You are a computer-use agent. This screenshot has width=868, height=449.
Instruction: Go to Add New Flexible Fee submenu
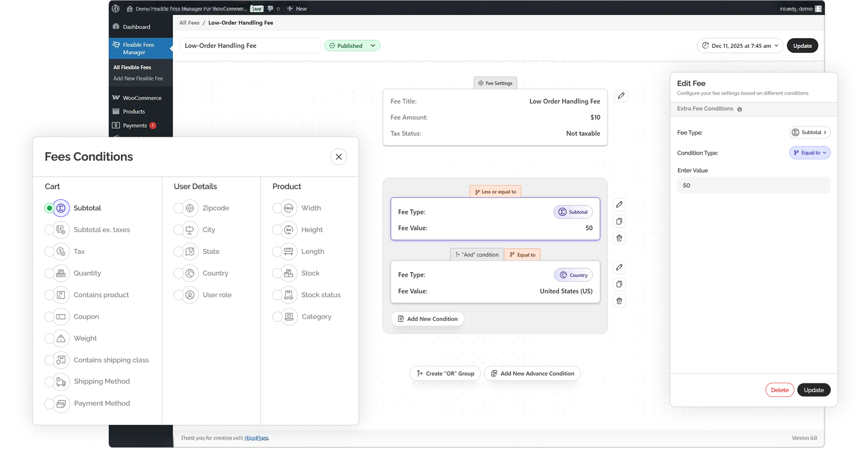click(x=138, y=78)
